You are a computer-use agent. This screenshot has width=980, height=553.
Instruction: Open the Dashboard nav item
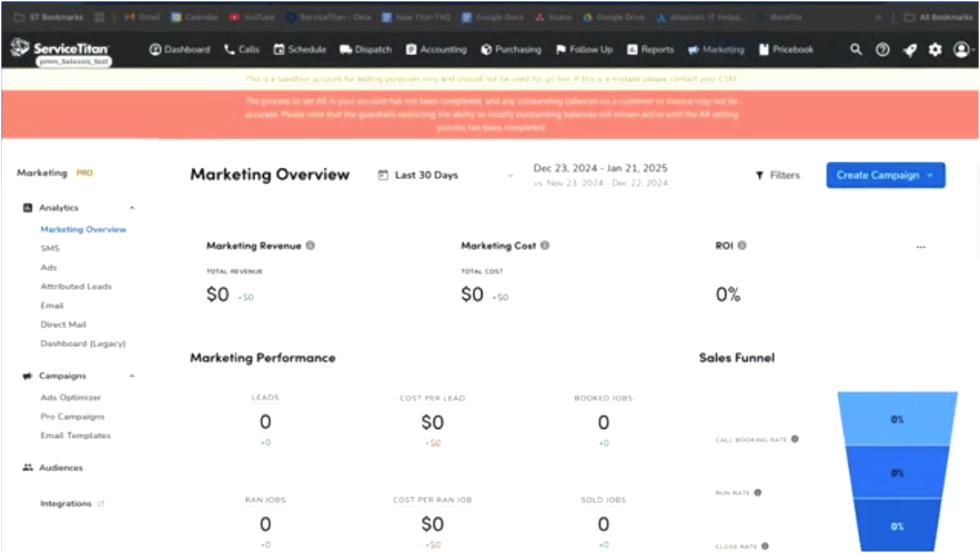(x=180, y=49)
